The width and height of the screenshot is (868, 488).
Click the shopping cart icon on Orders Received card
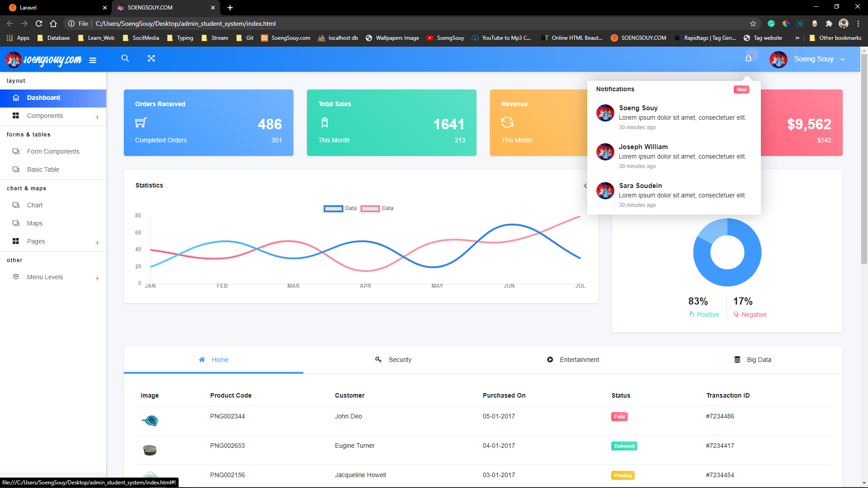141,122
